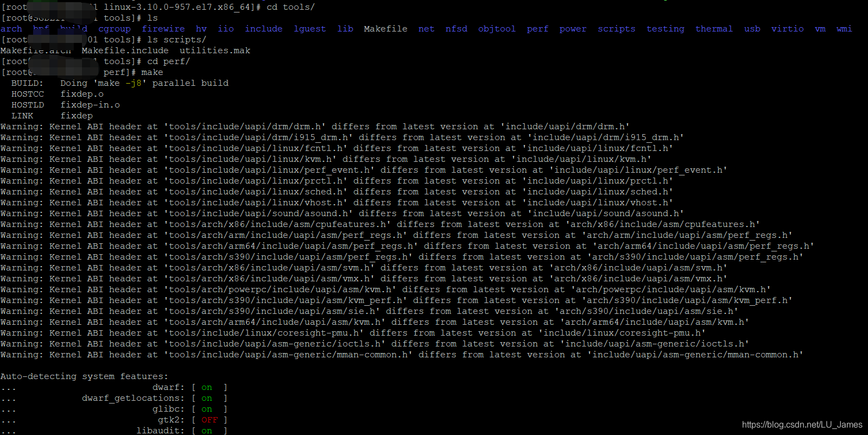Click the 'tools/arch/s390/include/uapi/asm/sie.h' warning path
The height and width of the screenshot is (435, 868).
[272, 311]
